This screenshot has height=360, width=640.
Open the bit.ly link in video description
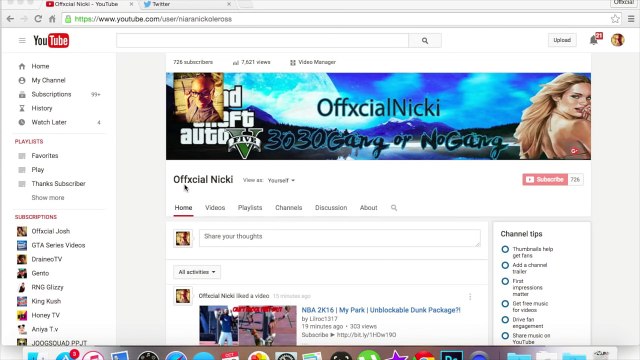tap(366, 335)
